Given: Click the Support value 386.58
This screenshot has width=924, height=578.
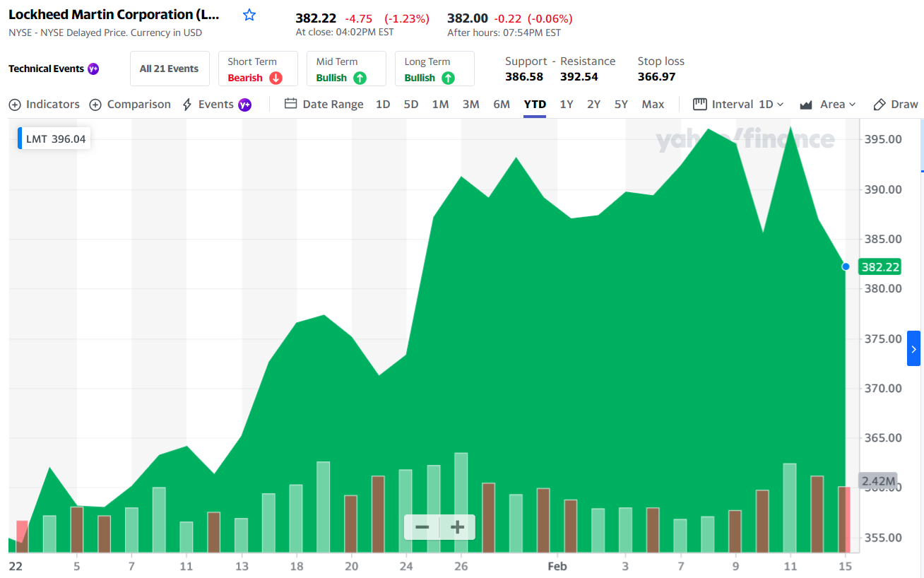Looking at the screenshot, I should pos(524,77).
